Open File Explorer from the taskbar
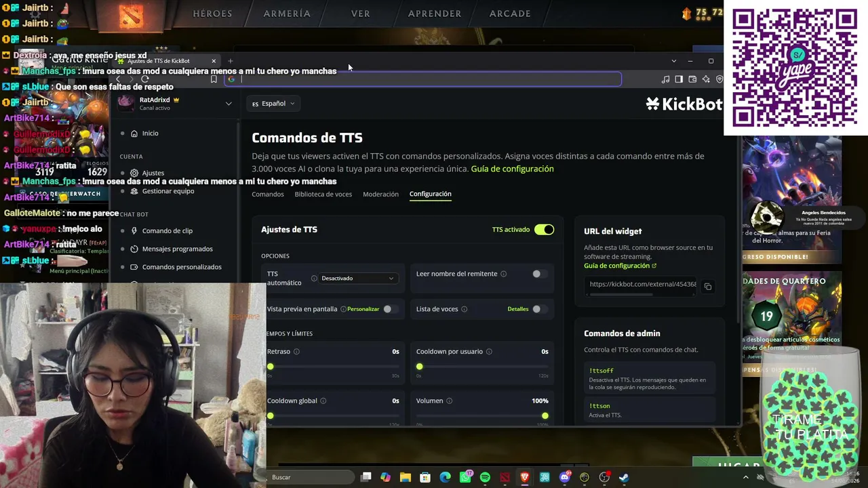Image resolution: width=868 pixels, height=488 pixels. click(x=406, y=477)
